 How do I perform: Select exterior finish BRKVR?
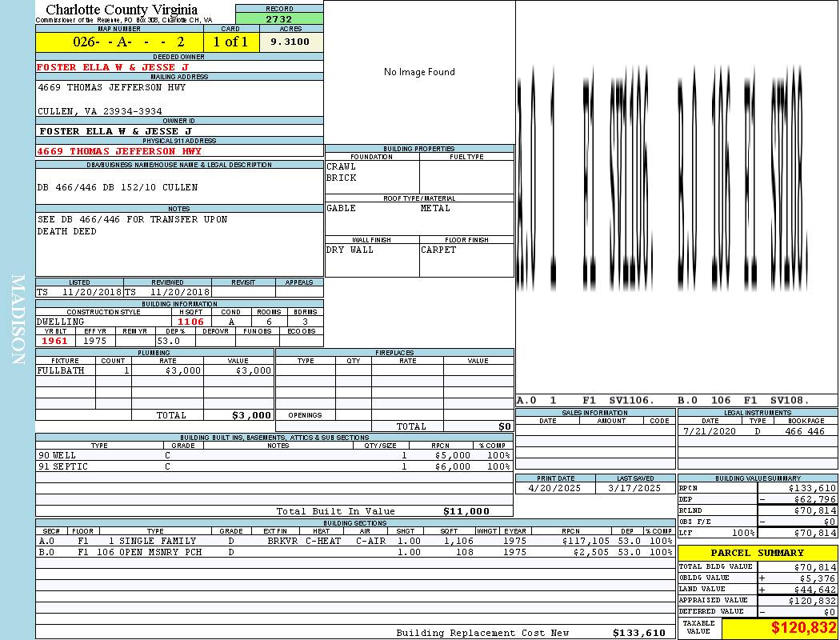click(x=283, y=542)
